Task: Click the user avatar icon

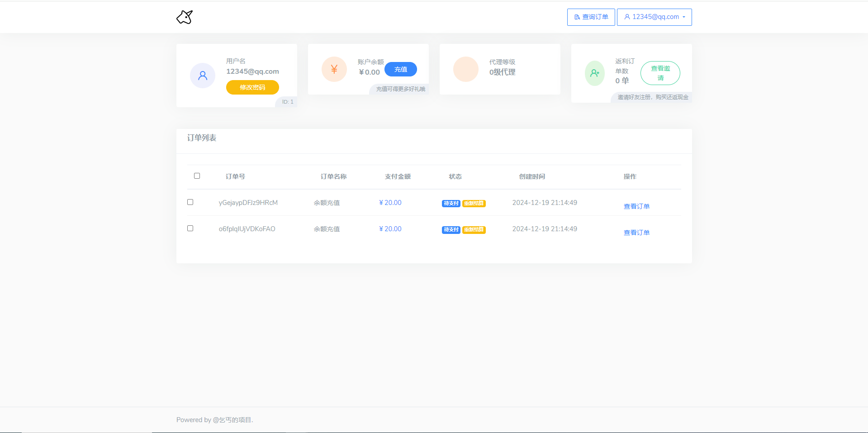Action: (x=203, y=76)
